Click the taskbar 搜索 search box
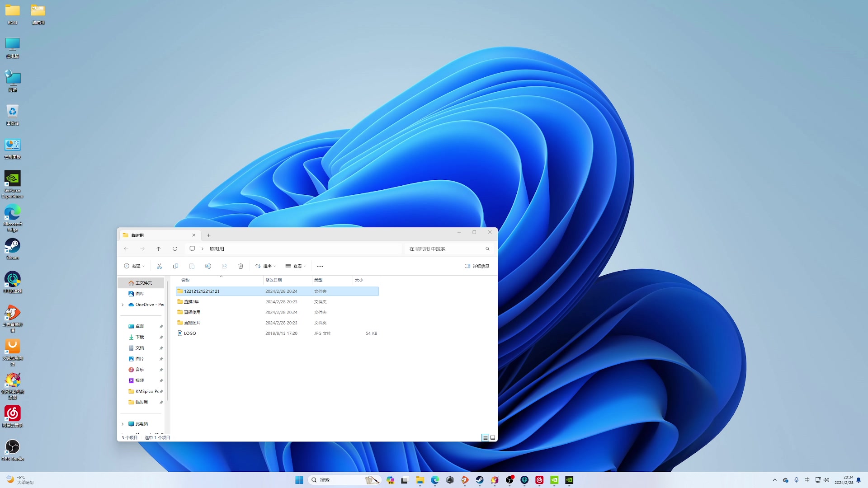868x488 pixels. [344, 480]
